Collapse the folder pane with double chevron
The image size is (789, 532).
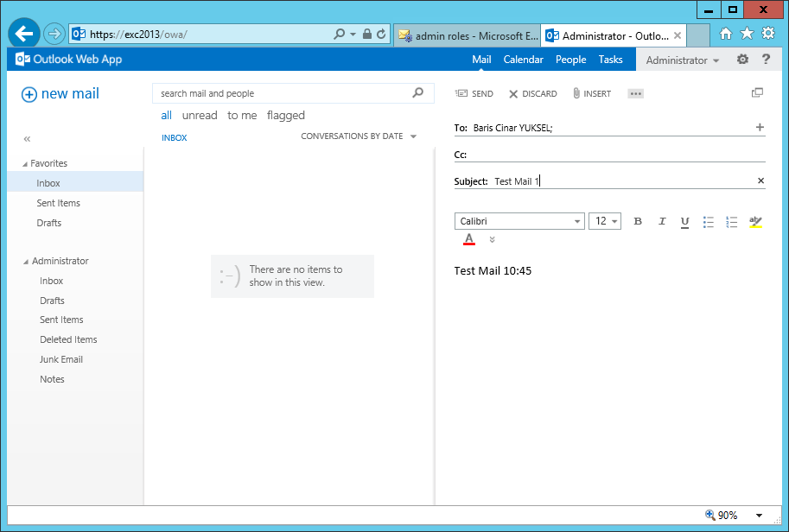tap(27, 139)
